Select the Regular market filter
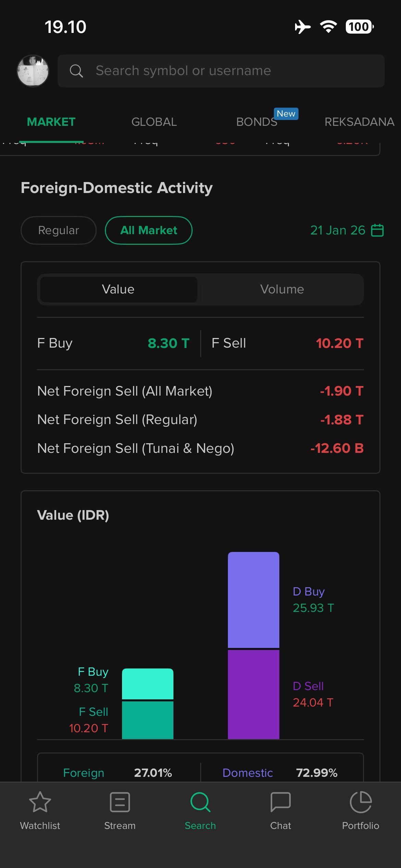 coord(59,230)
